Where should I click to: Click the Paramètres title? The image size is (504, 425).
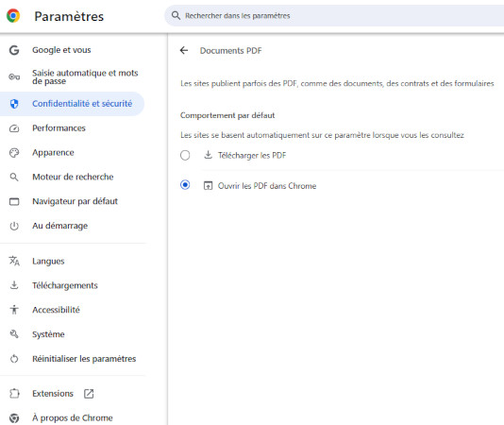pos(69,16)
